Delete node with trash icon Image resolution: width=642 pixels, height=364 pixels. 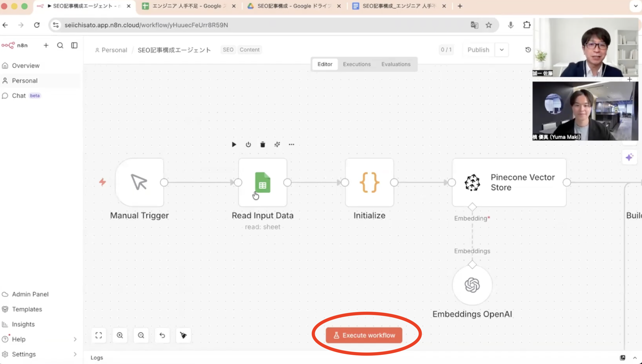point(263,145)
